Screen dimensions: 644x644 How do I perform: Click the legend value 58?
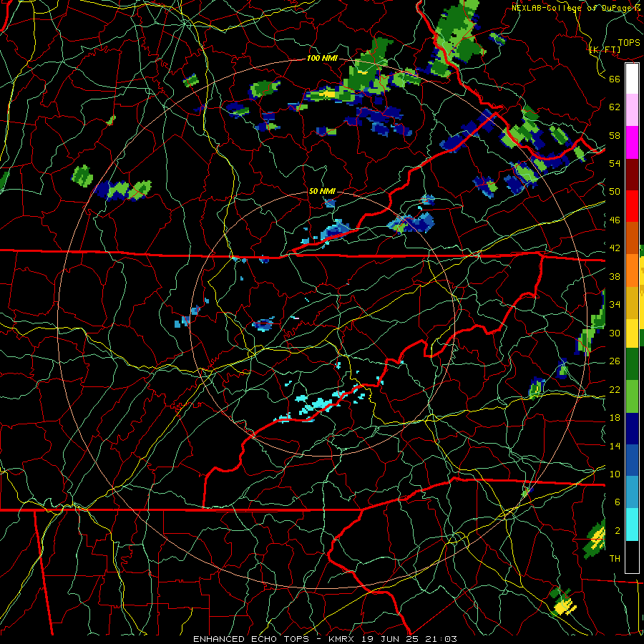click(x=615, y=135)
